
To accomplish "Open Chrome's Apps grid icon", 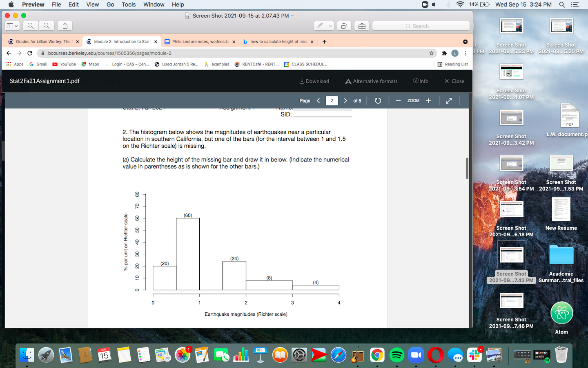I will point(8,64).
